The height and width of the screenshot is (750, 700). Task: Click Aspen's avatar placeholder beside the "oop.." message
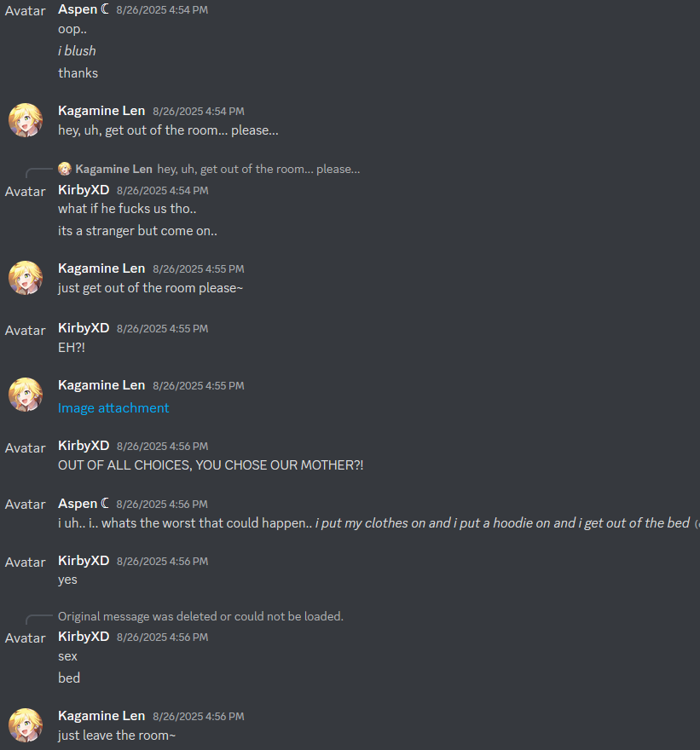tap(26, 11)
